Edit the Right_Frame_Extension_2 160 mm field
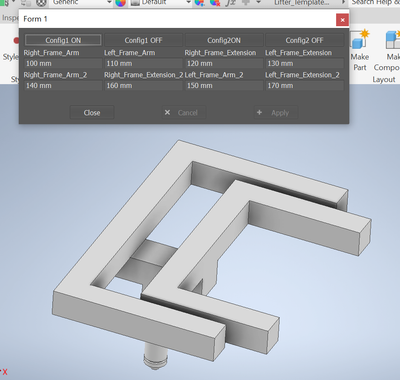This screenshot has height=380, width=400. (143, 86)
